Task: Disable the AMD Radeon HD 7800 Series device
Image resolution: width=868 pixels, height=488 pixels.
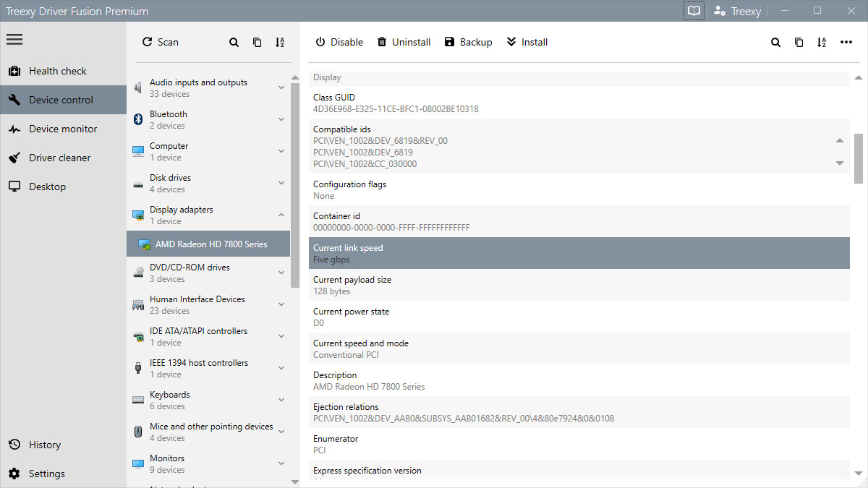Action: [339, 42]
